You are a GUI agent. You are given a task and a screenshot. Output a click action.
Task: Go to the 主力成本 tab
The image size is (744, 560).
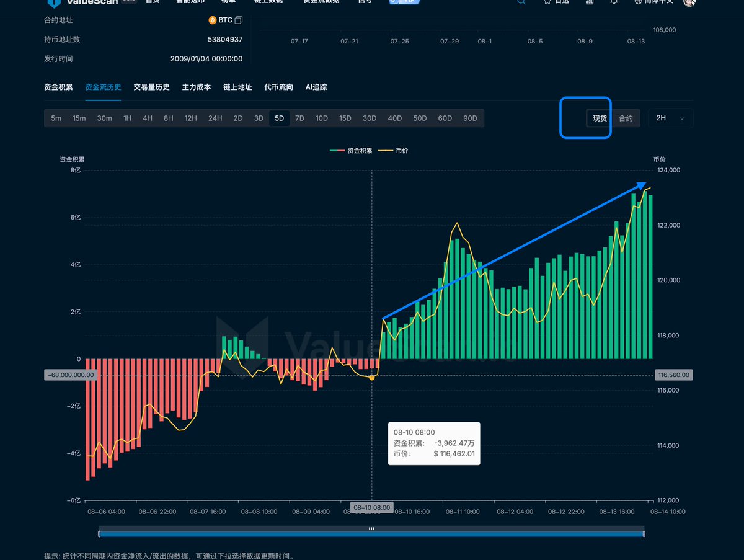click(x=197, y=87)
